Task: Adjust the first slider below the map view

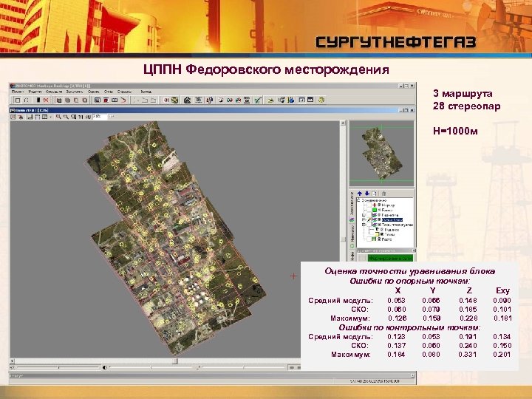Action: 58,367
